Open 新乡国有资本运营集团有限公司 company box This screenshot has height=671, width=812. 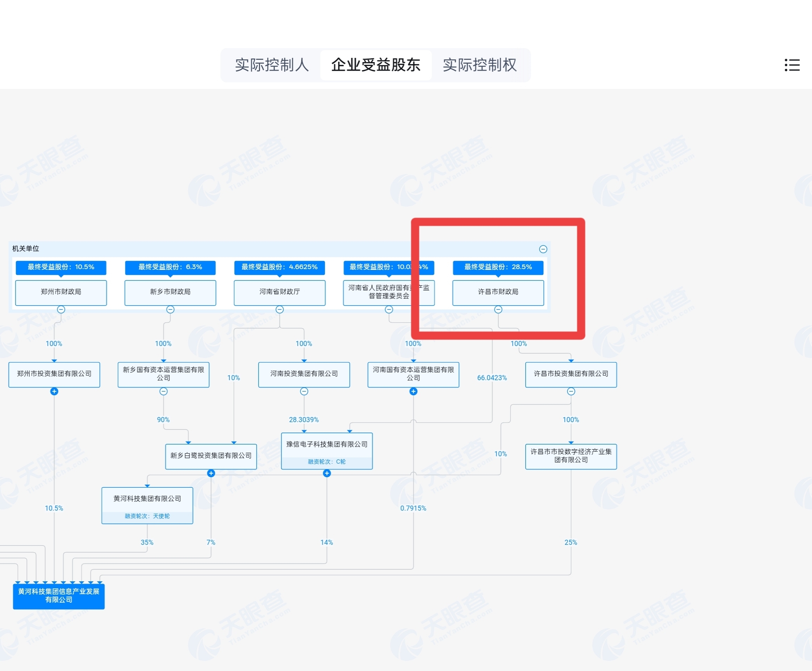click(x=163, y=375)
